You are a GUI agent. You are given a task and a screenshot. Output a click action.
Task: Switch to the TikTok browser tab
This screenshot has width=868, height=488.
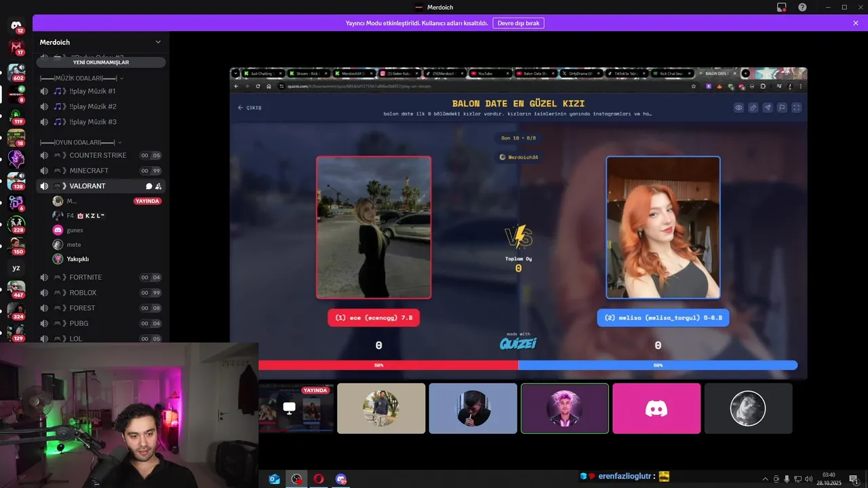tap(627, 73)
